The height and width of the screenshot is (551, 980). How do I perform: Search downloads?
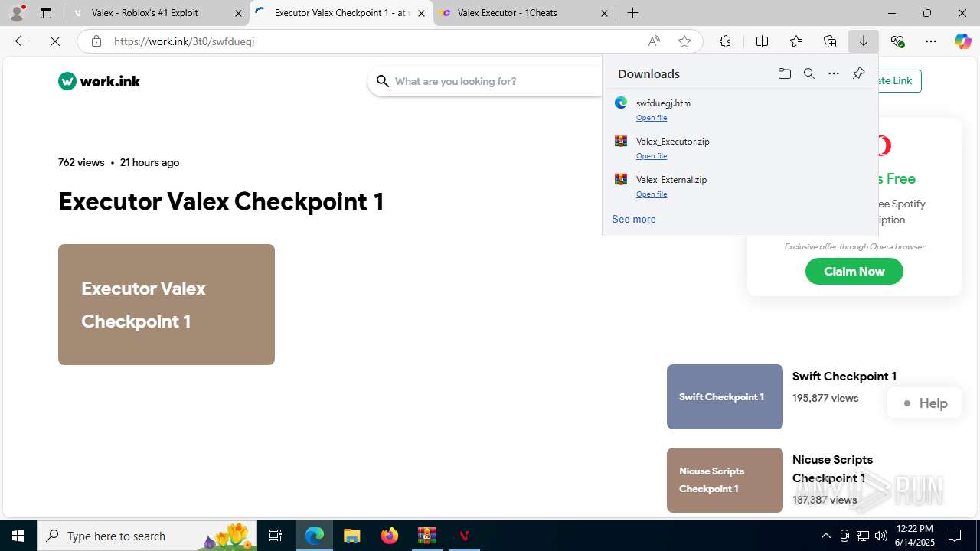(808, 73)
